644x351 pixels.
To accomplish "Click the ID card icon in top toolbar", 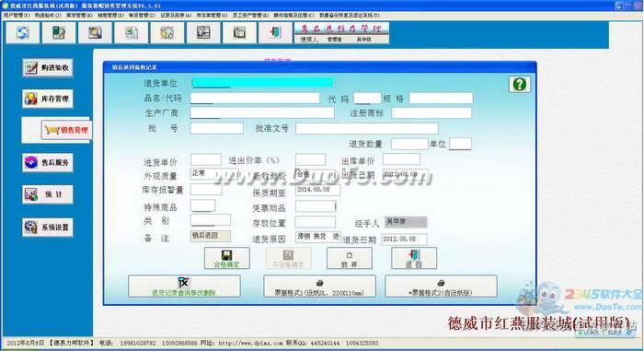I will click(203, 32).
